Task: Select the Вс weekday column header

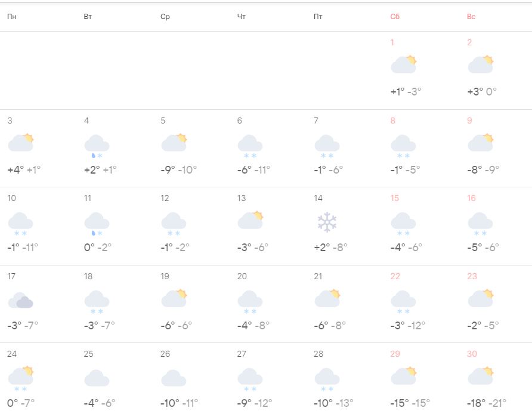Action: pos(471,17)
